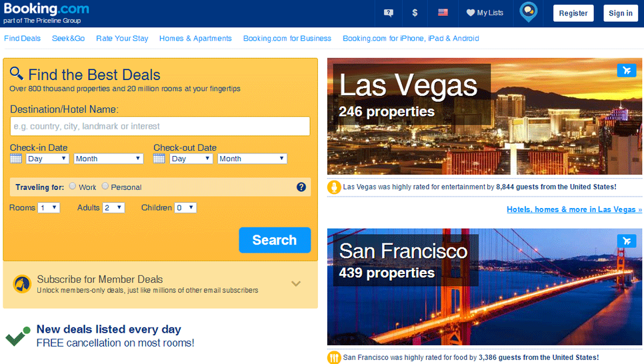Click 'New deals listed every day' text
This screenshot has width=644, height=364.
tap(109, 329)
